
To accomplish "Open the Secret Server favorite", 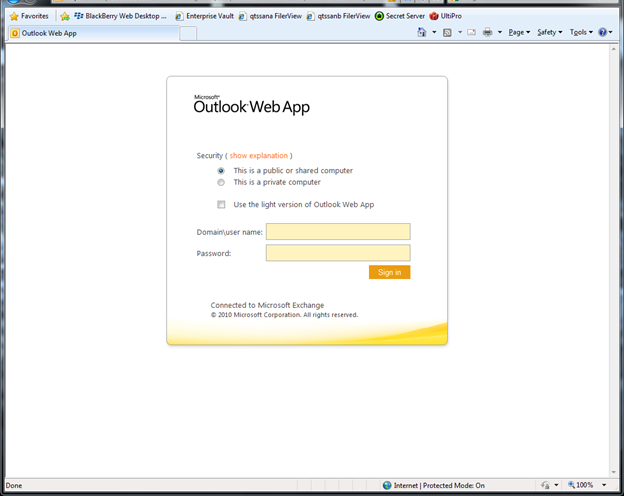I will (400, 16).
